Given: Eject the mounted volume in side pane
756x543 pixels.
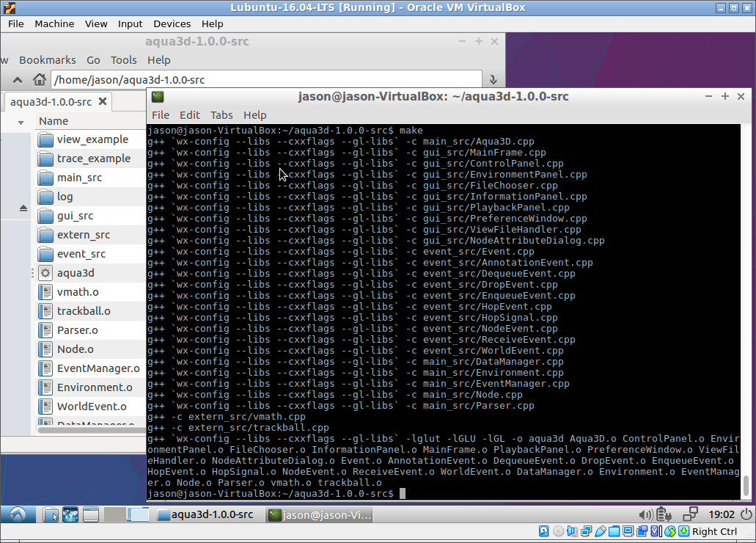Looking at the screenshot, I should point(23,208).
